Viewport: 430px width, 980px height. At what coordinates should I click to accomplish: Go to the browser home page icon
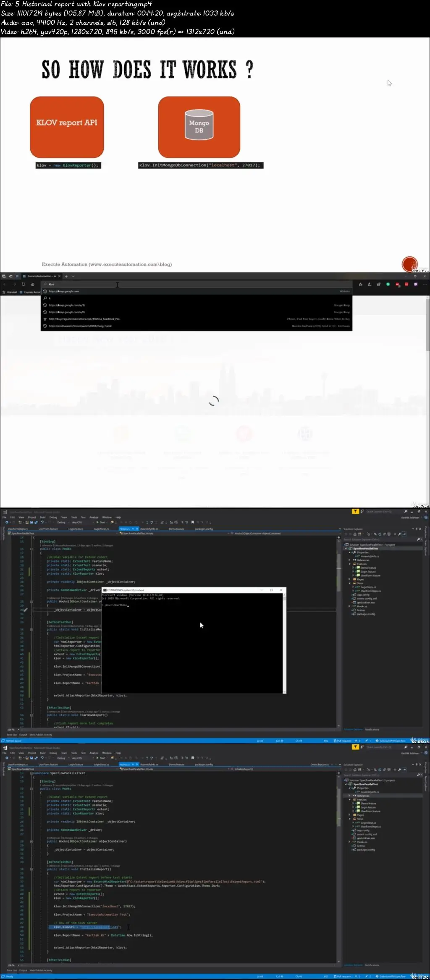point(33,284)
